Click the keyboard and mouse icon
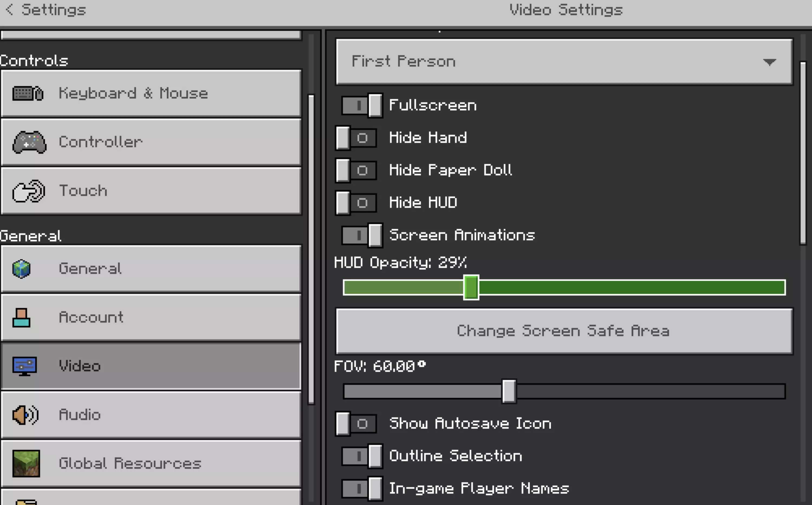Image resolution: width=812 pixels, height=505 pixels. [x=28, y=93]
